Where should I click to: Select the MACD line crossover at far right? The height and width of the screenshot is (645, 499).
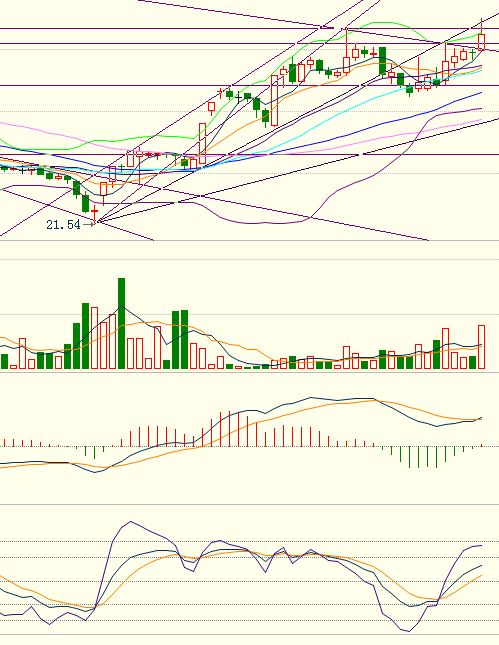(x=479, y=419)
